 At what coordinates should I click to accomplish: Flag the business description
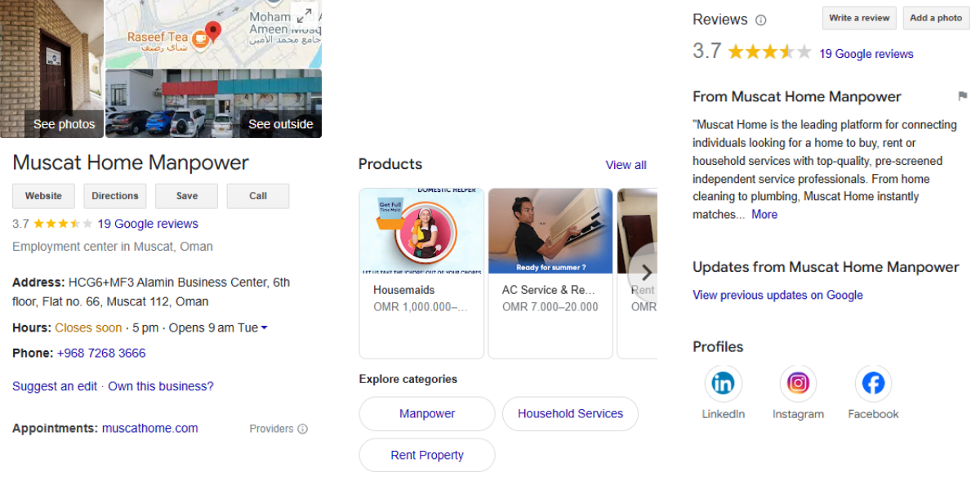(963, 96)
